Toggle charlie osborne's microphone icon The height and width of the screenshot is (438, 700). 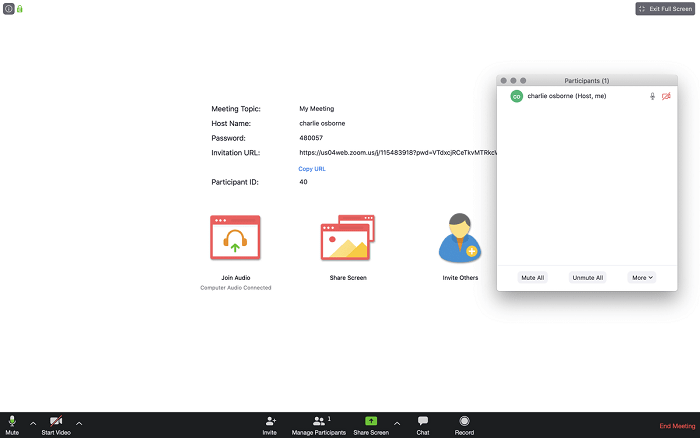pyautogui.click(x=652, y=96)
